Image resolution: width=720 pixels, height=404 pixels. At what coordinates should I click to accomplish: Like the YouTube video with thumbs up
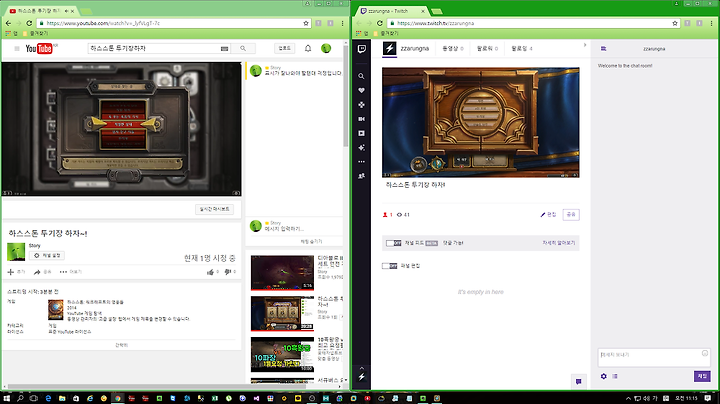(211, 272)
